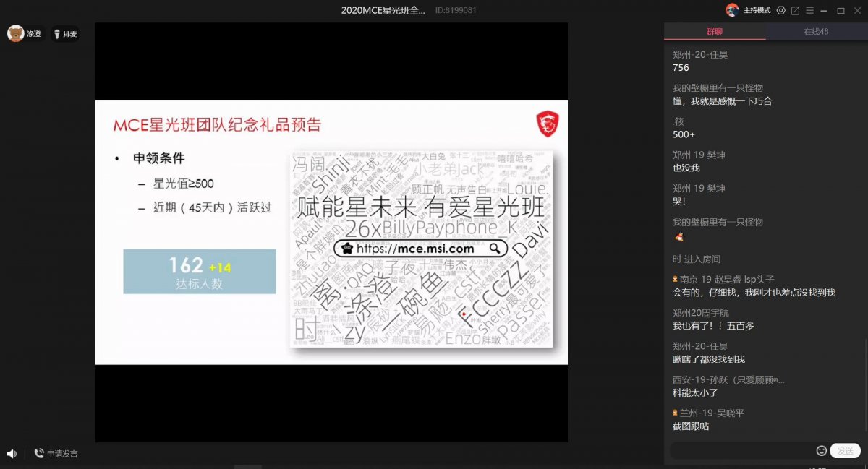Image resolution: width=868 pixels, height=469 pixels.
Task: Click 申请发言 to request speaking
Action: coord(62,453)
